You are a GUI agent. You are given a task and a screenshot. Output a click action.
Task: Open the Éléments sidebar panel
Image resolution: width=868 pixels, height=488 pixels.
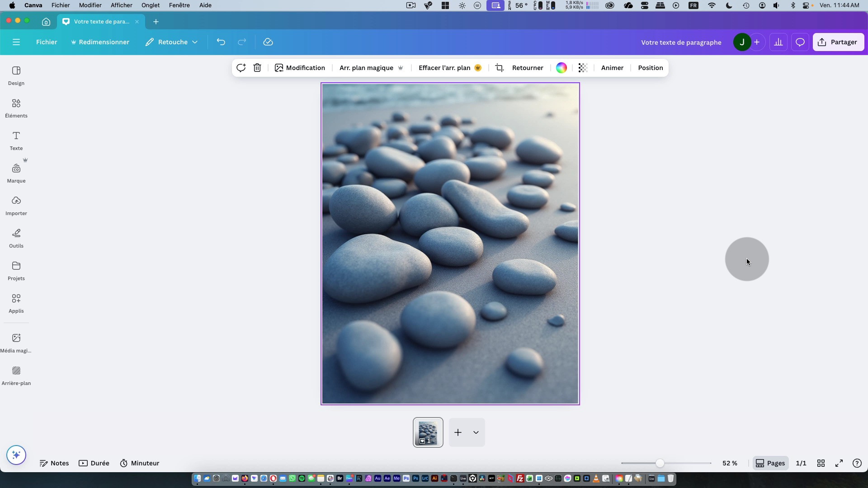[16, 108]
